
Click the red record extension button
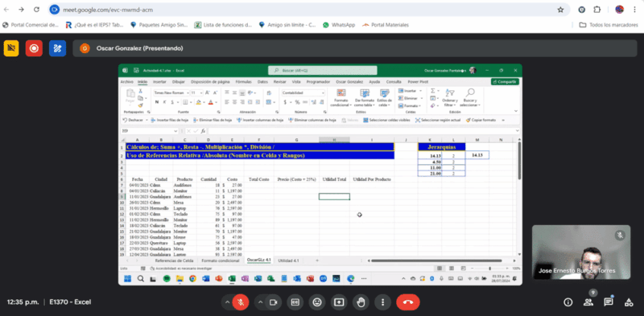pos(34,48)
